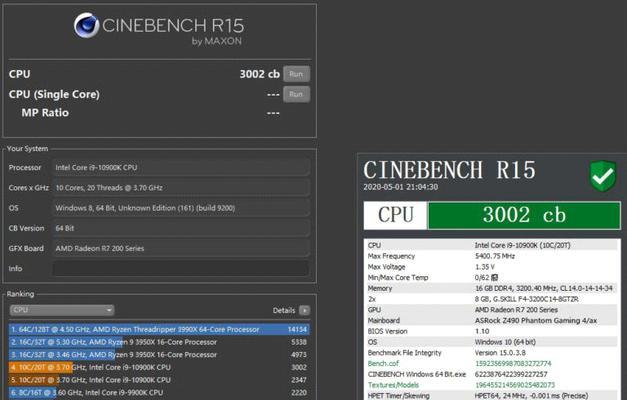Screen dimensions: 627x400
Task: Click the Bench.cof hash 15923569987083272774
Action: [x=513, y=363]
